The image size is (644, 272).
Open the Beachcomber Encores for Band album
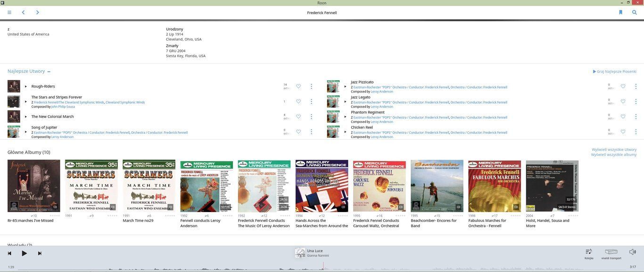pos(437,186)
